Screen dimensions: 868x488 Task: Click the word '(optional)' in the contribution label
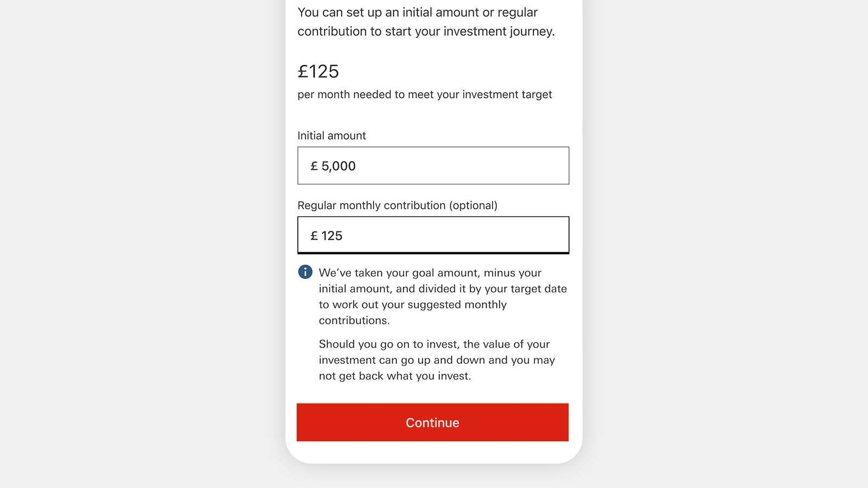click(473, 206)
